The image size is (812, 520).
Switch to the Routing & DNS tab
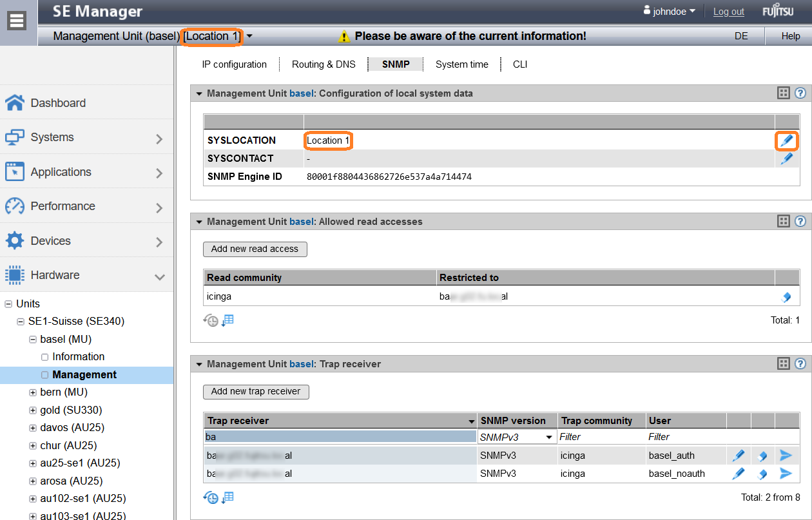(323, 64)
